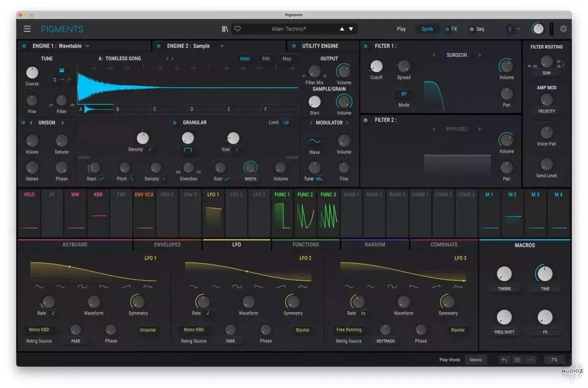Select the square waveform shape for LFO 2
This screenshot has width=588, height=388.
pos(237,287)
